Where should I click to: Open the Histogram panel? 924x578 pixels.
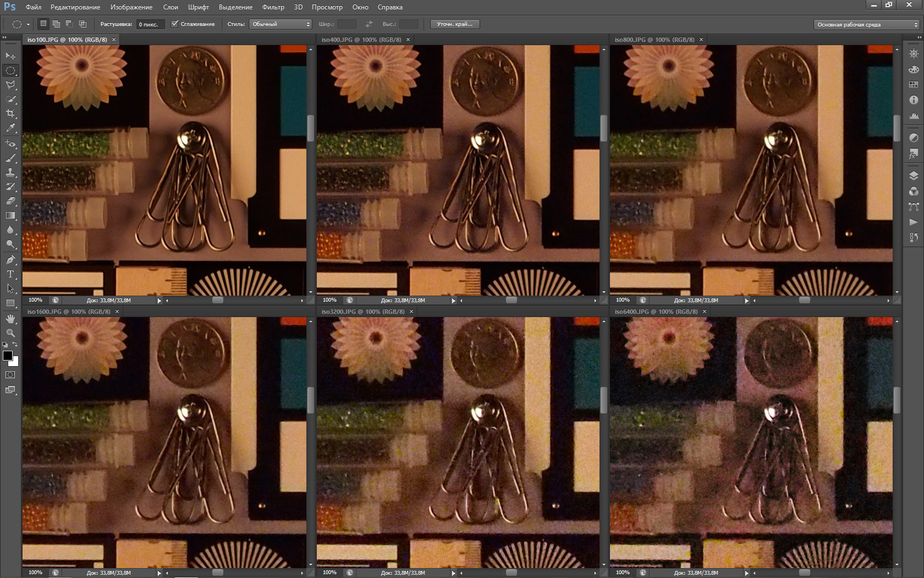tap(914, 116)
